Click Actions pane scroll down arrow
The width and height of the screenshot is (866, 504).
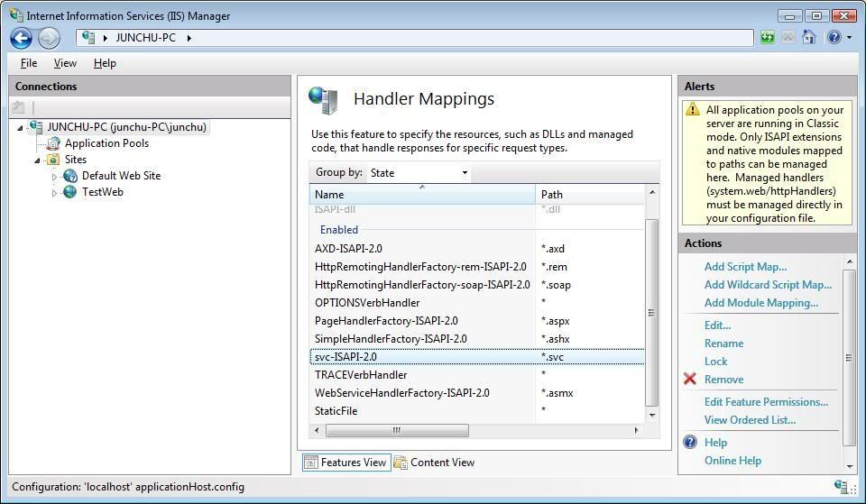pos(850,466)
